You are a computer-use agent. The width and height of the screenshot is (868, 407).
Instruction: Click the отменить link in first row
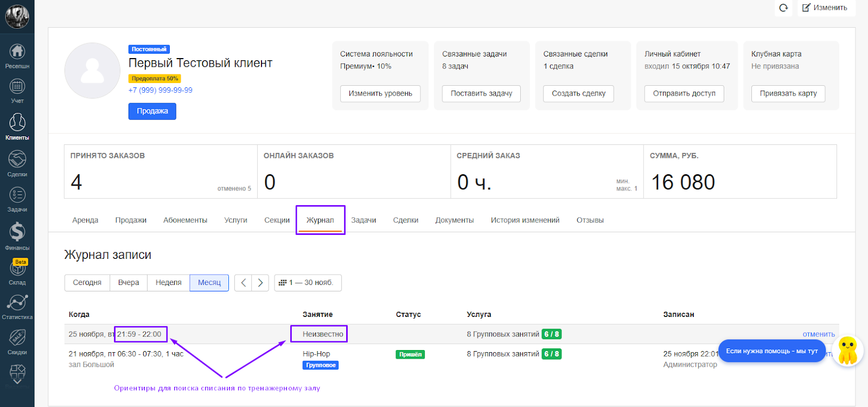click(818, 334)
